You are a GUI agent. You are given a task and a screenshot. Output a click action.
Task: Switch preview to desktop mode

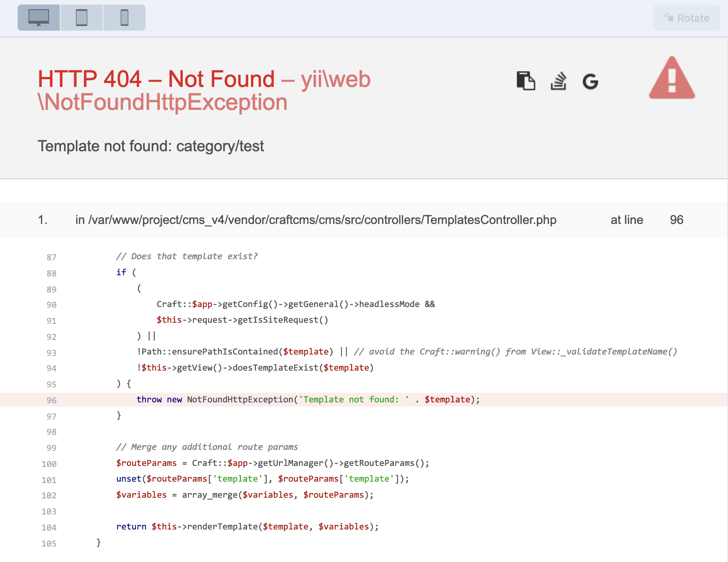[x=38, y=17]
